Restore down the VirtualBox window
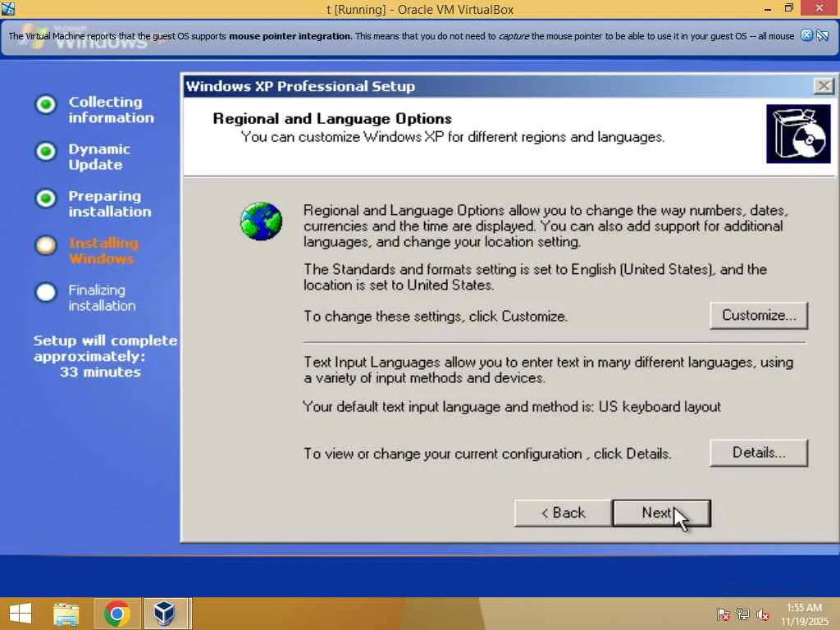The height and width of the screenshot is (630, 840). click(x=788, y=8)
